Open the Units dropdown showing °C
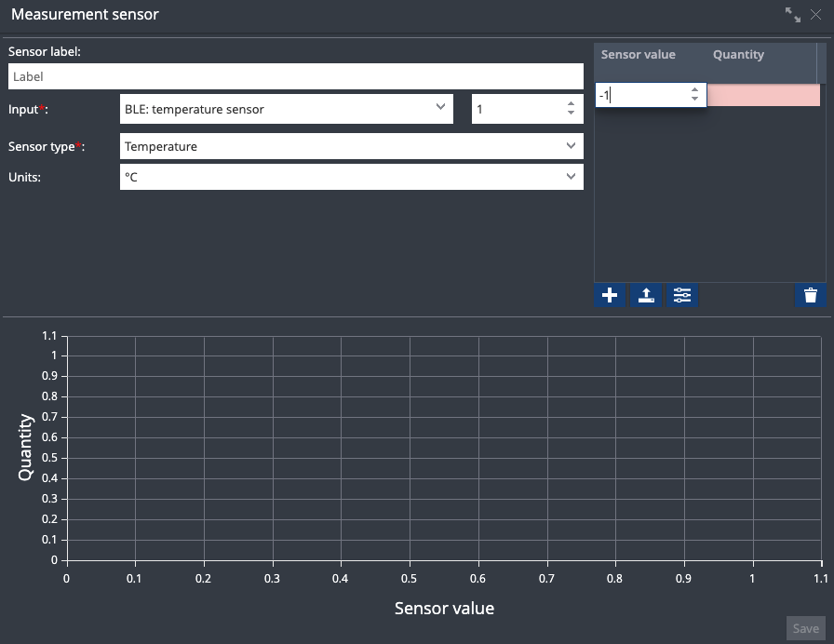The height and width of the screenshot is (644, 834). click(352, 177)
